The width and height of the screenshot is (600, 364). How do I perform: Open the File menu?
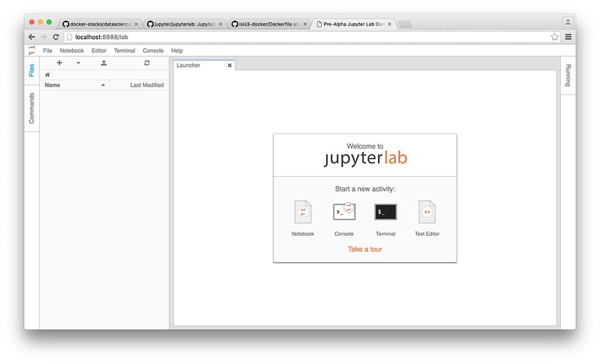point(47,50)
